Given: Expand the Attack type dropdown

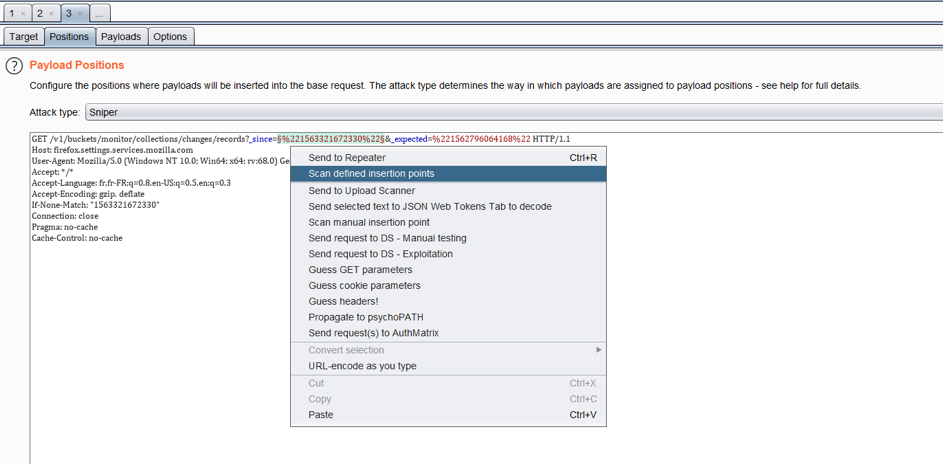Looking at the screenshot, I should [512, 113].
